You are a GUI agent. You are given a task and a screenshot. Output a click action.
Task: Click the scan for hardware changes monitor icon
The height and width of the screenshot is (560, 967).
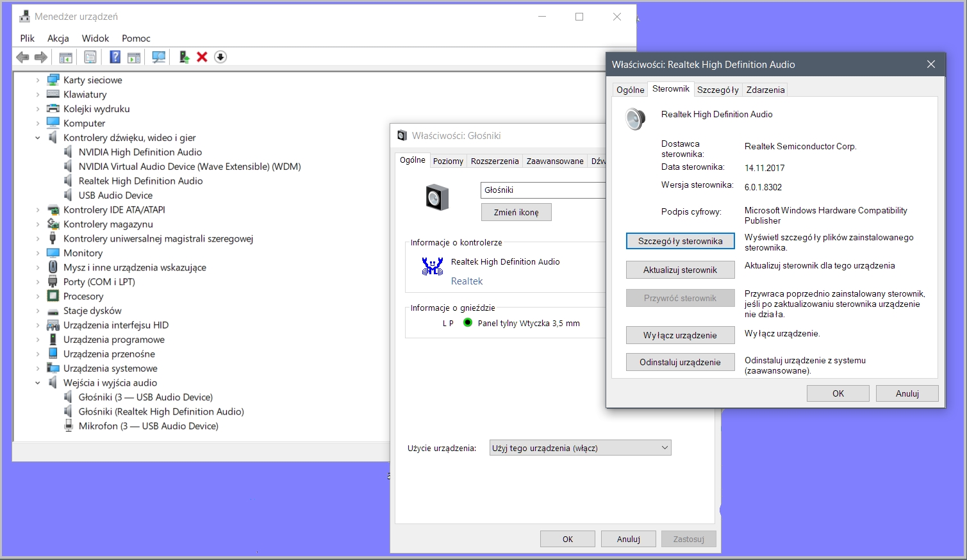pyautogui.click(x=158, y=57)
